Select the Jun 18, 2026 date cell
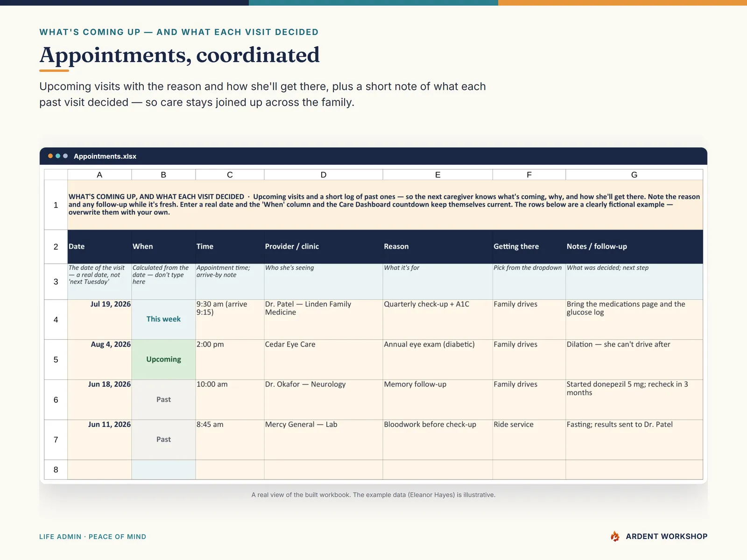Image resolution: width=747 pixels, height=560 pixels. pos(99,400)
